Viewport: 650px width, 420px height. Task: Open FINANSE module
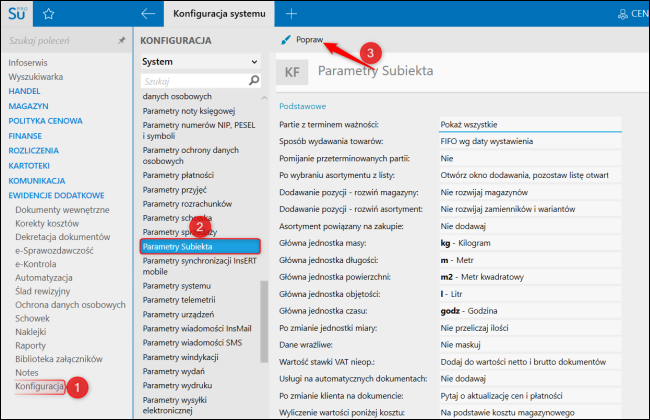coord(25,136)
